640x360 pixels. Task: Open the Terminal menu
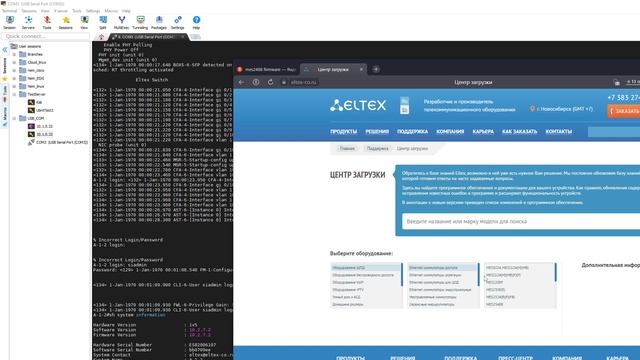tap(9, 11)
